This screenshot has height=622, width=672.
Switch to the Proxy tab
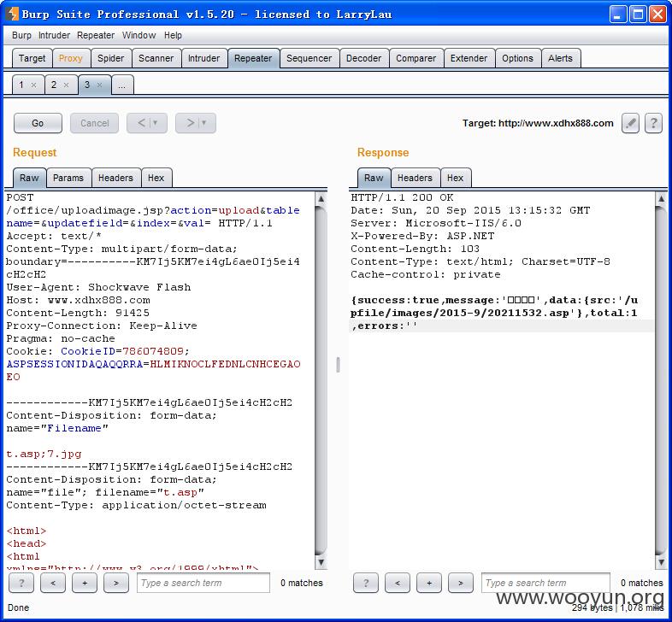coord(71,58)
